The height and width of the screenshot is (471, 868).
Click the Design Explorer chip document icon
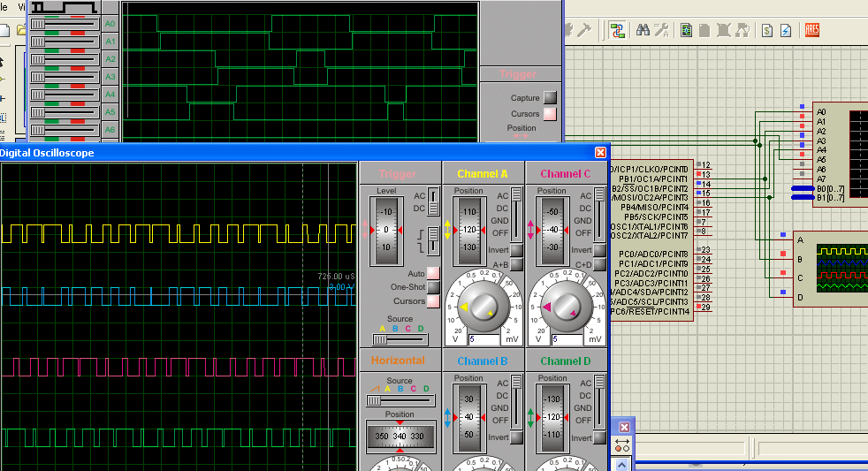tap(687, 30)
